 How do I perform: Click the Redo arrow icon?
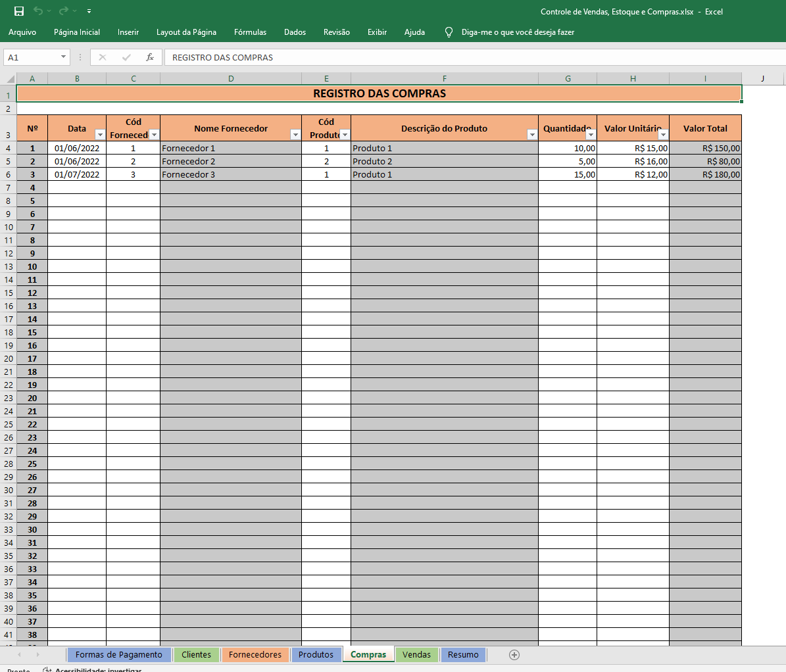pyautogui.click(x=63, y=11)
